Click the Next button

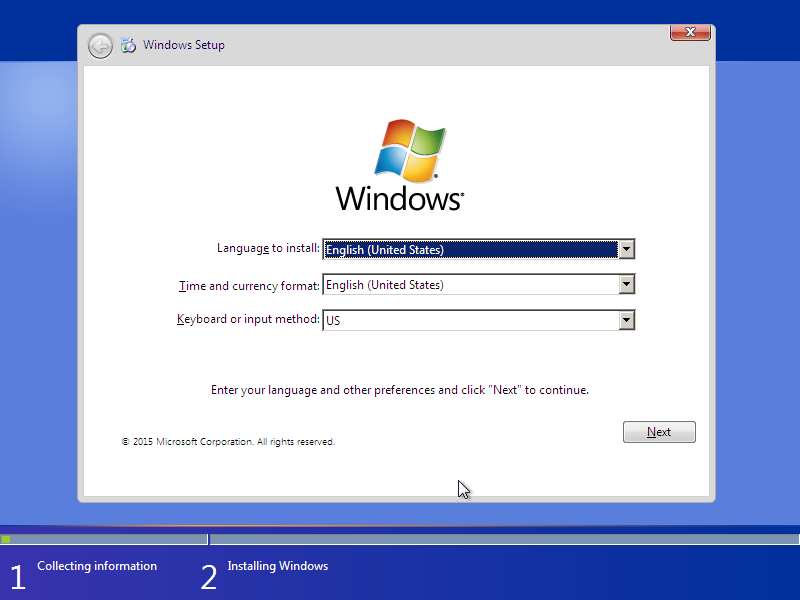pyautogui.click(x=659, y=431)
